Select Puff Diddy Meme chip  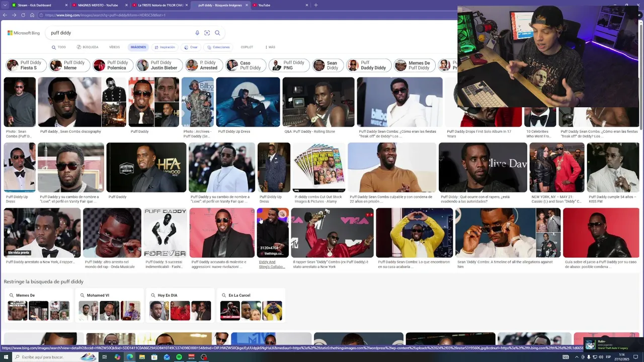tap(69, 65)
